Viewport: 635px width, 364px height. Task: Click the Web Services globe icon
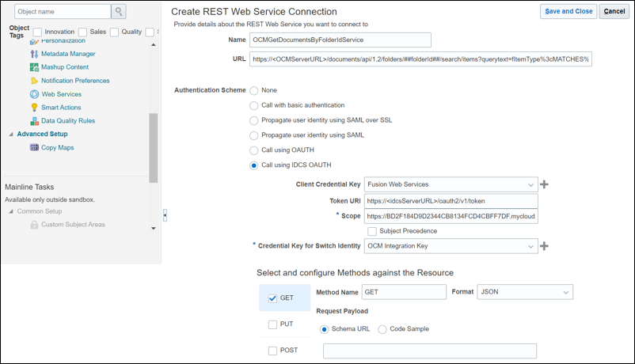pos(34,94)
